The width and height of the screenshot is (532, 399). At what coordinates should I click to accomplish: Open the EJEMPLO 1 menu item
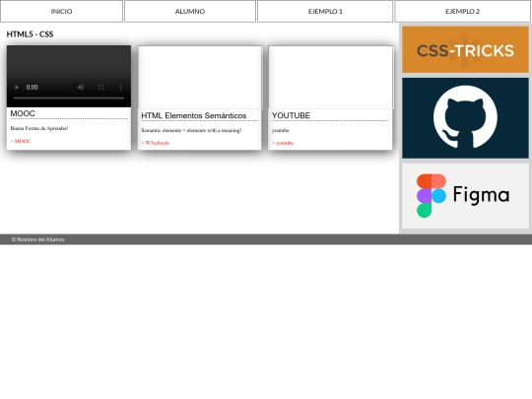(x=325, y=11)
